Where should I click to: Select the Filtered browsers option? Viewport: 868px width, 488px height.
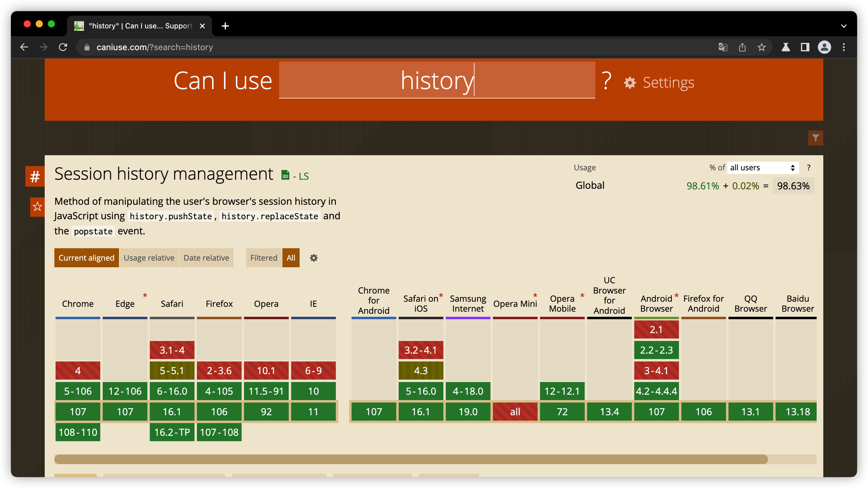263,258
